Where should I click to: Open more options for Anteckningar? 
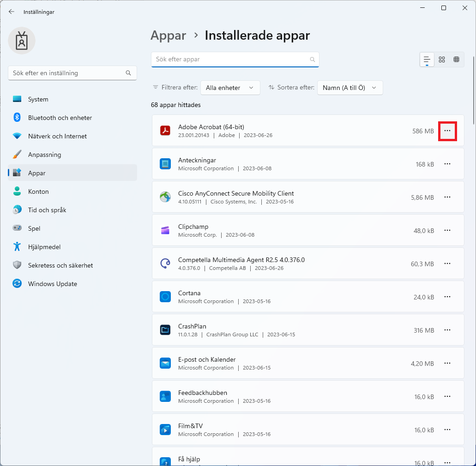click(447, 164)
